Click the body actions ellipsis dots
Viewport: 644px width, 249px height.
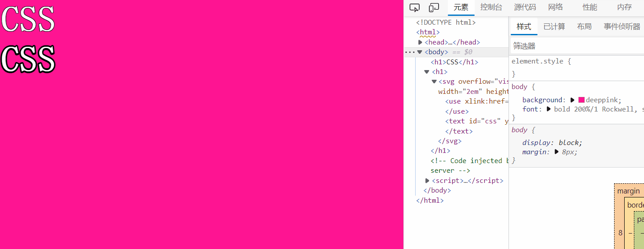click(x=410, y=52)
